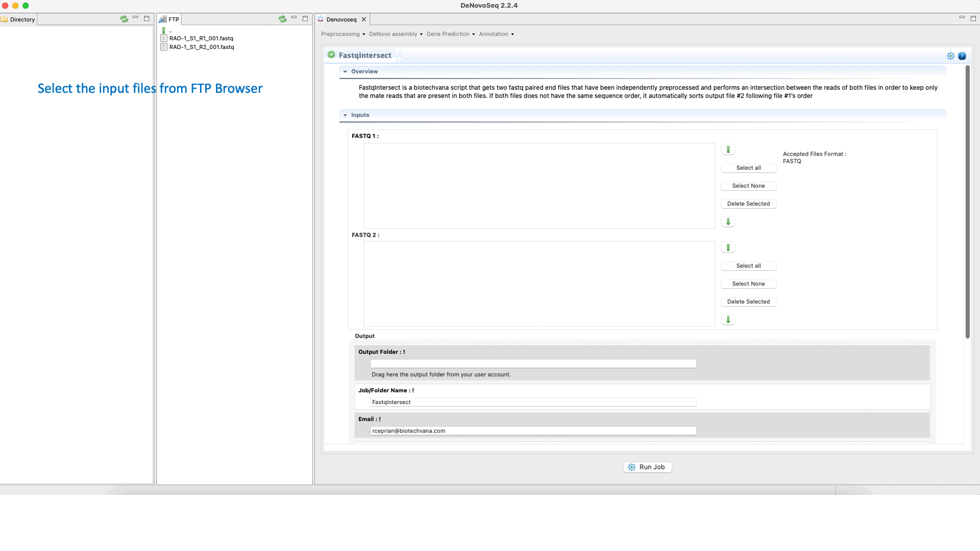Viewport: 980px width, 551px height.
Task: Select RAO-1_S1_R1_001.fastq file
Action: tap(201, 38)
